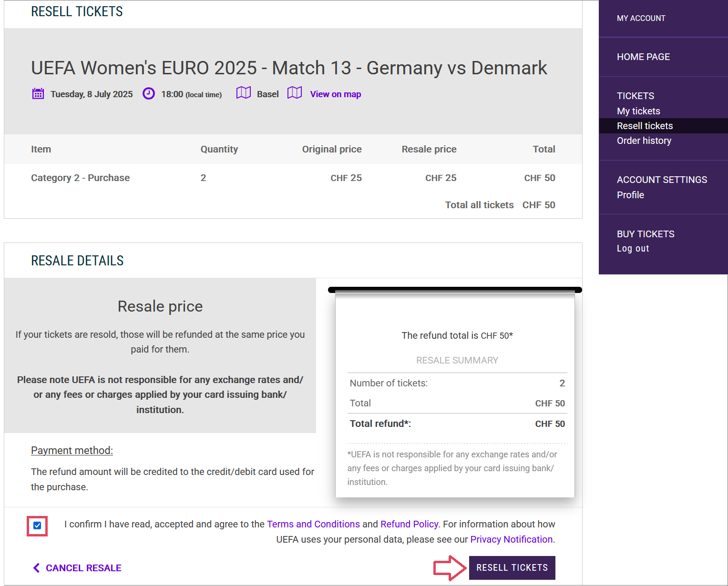728x586 pixels.
Task: Open Order history in the sidebar
Action: tap(644, 141)
